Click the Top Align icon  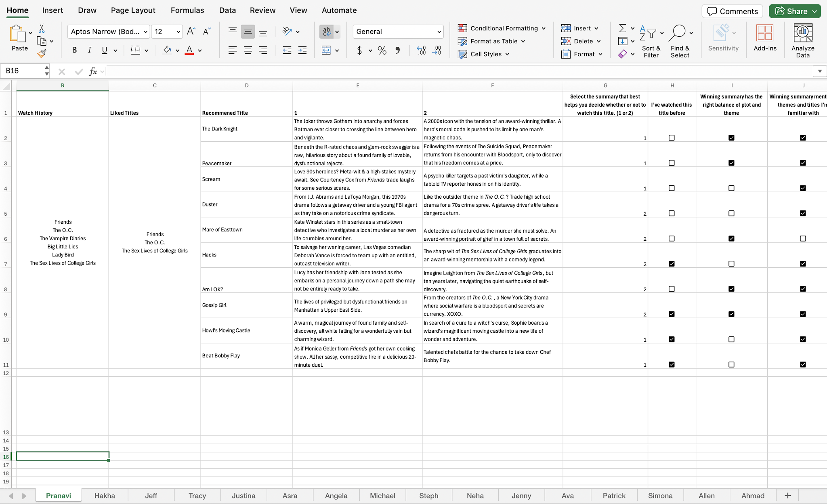tap(232, 31)
